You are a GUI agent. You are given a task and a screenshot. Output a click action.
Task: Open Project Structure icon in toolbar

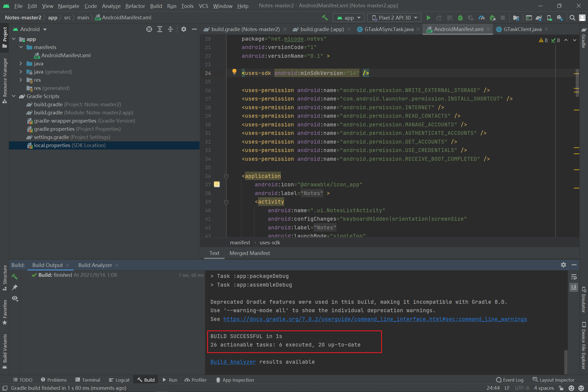coord(516,18)
